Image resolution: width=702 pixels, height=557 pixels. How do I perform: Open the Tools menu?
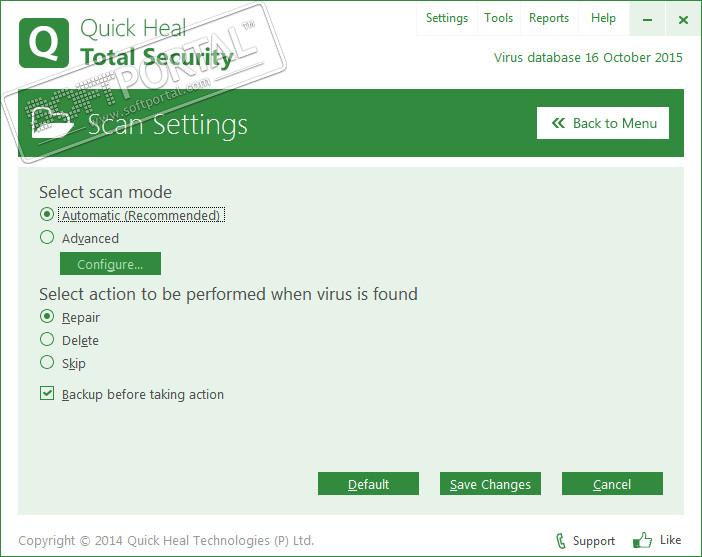498,18
